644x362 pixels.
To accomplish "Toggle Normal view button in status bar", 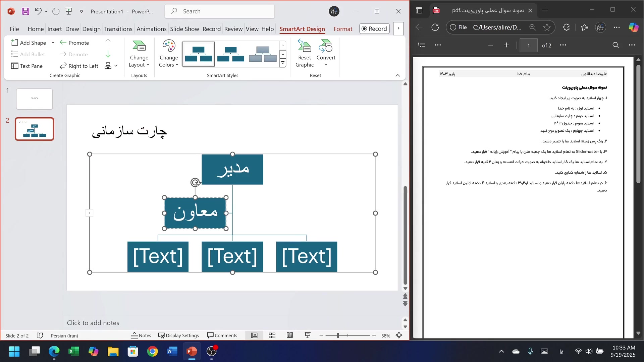I will pos(254,336).
